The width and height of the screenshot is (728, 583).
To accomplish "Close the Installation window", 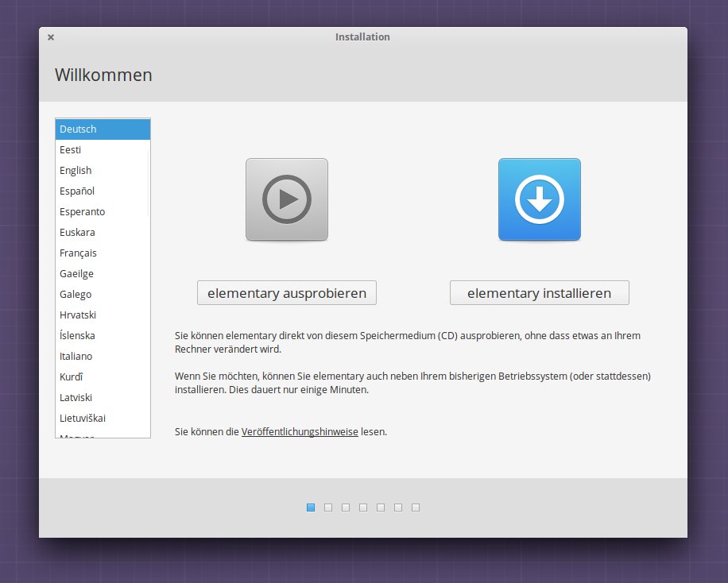I will pyautogui.click(x=51, y=37).
